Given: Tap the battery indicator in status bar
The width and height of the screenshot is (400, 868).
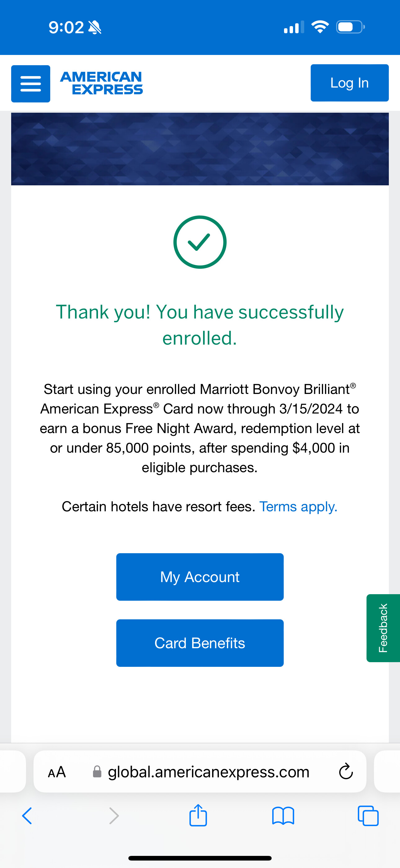Looking at the screenshot, I should click(350, 27).
